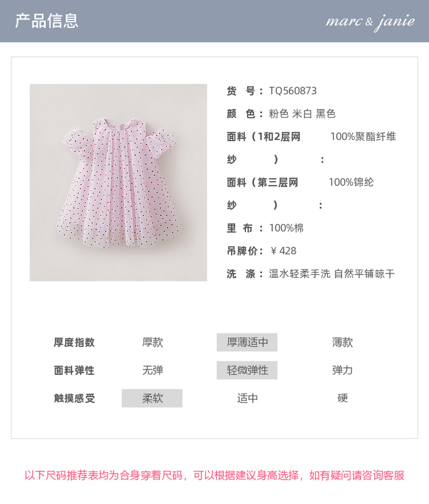Screen dimensions: 429x504
Task: Click the 100%锦纶 fabric text
Action: pyautogui.click(x=351, y=182)
